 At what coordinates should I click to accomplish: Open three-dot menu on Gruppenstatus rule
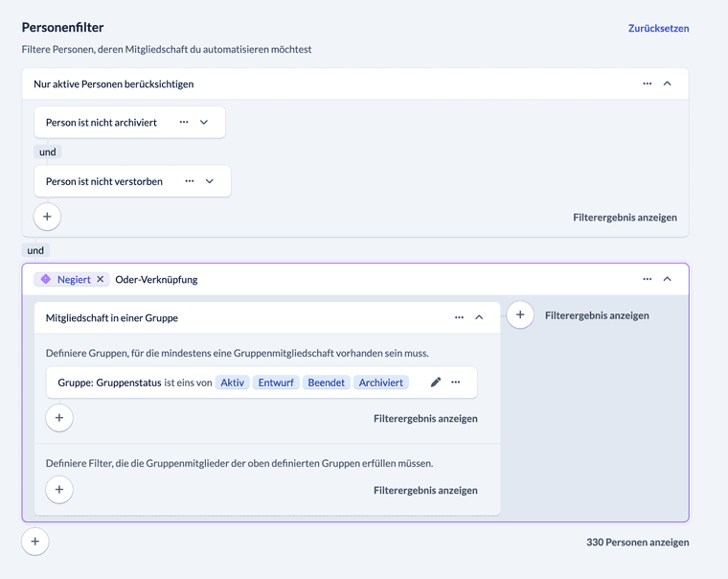tap(456, 382)
